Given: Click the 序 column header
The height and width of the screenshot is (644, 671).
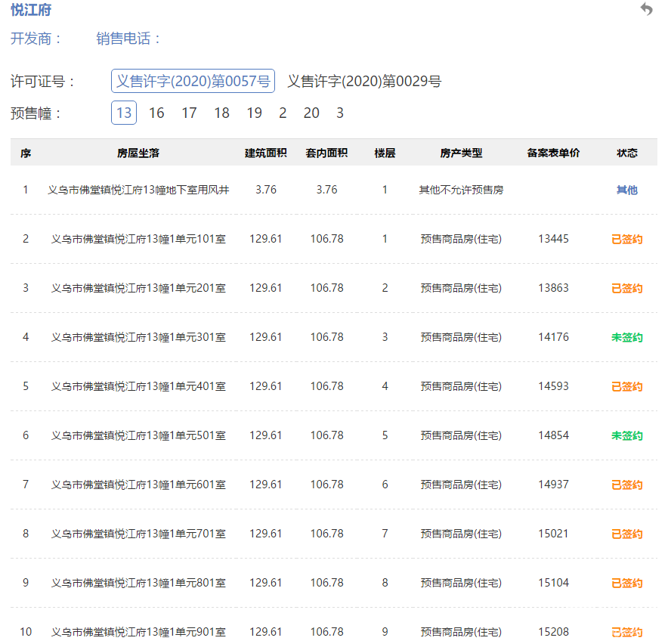Looking at the screenshot, I should pos(26,153).
